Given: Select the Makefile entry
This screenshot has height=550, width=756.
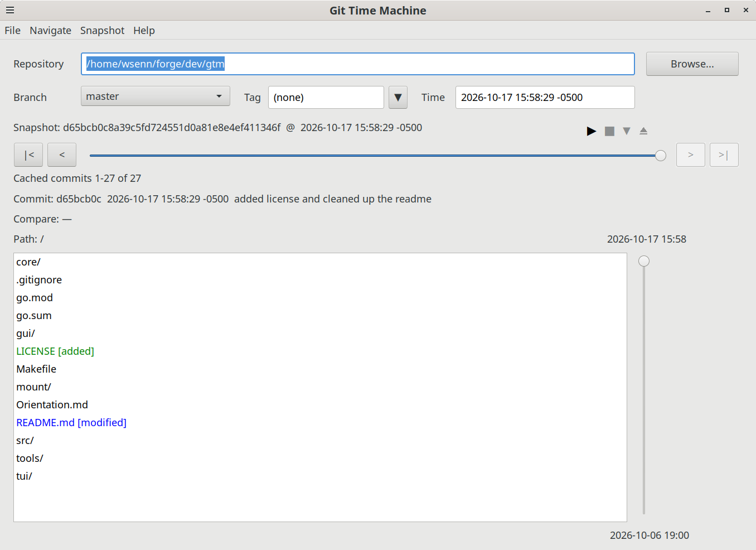Looking at the screenshot, I should (x=320, y=369).
